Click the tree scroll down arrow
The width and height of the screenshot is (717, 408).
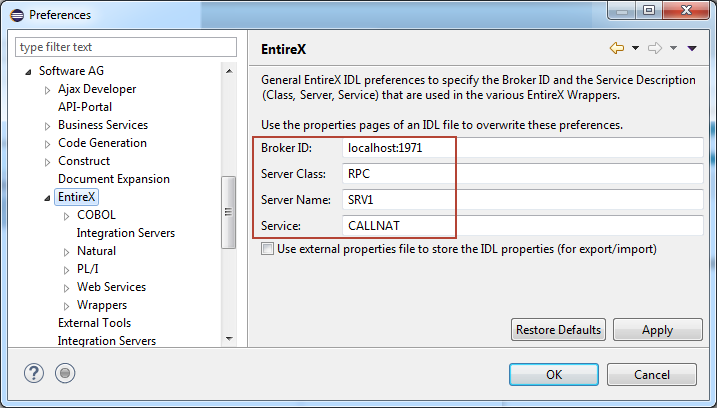(230, 339)
